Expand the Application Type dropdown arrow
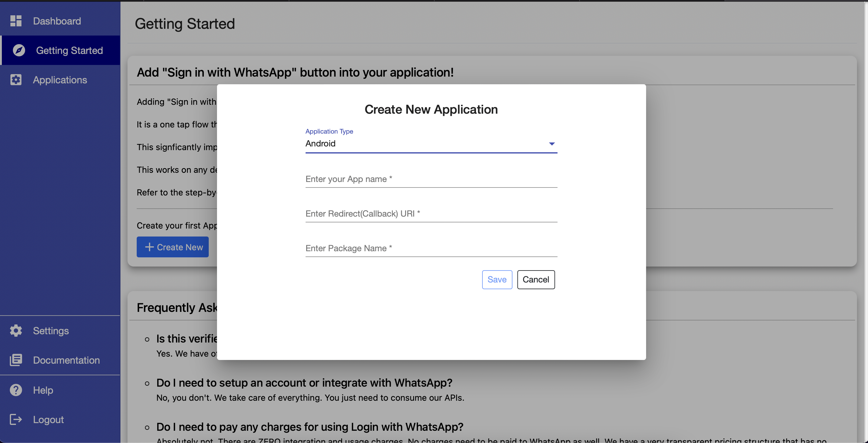 552,144
